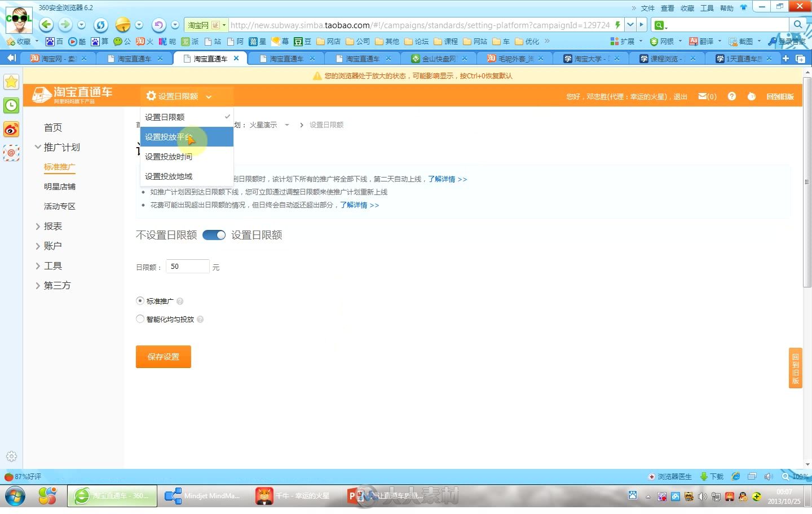
Task: Click 回到旧版 in the orange header
Action: [780, 97]
